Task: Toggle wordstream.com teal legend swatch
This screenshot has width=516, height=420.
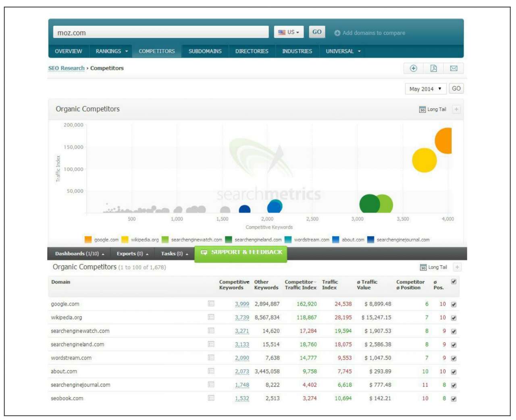Action: 288,240
